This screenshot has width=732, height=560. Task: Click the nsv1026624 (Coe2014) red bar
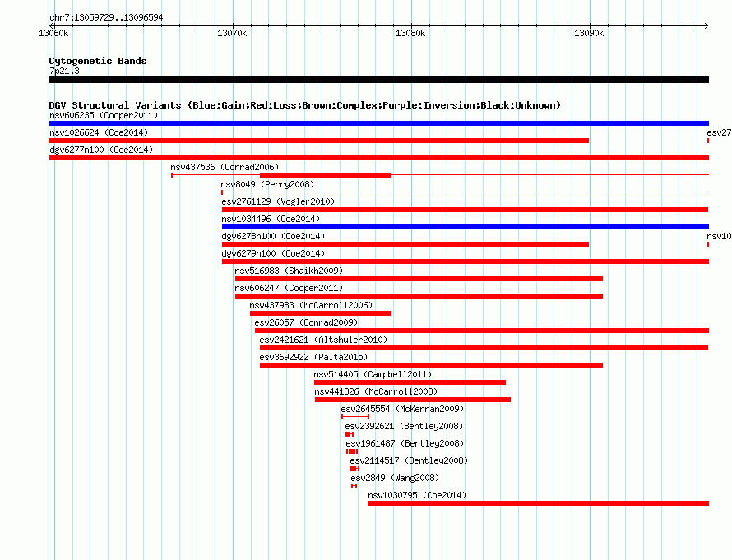point(318,141)
